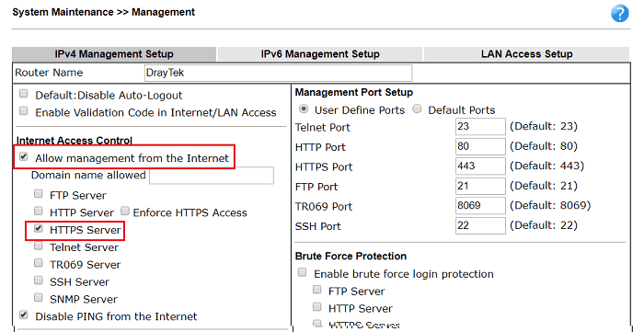Screen dimensions: 644x332
Task: Toggle the HTTPS Server checkbox
Action: [x=39, y=229]
